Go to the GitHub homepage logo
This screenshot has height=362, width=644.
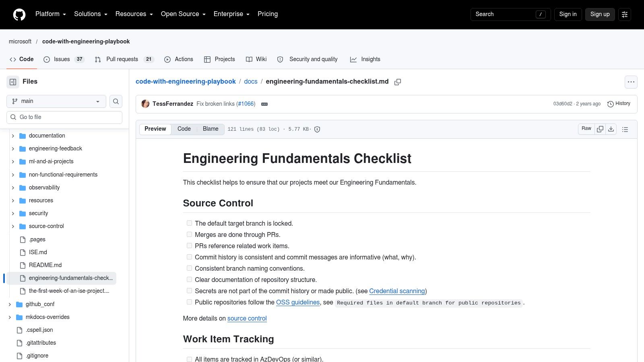(x=19, y=14)
